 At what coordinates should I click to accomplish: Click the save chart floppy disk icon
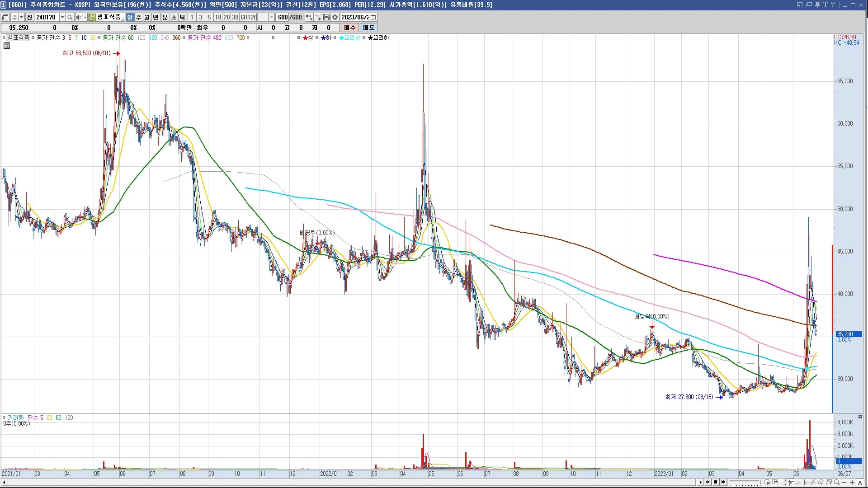(x=326, y=17)
